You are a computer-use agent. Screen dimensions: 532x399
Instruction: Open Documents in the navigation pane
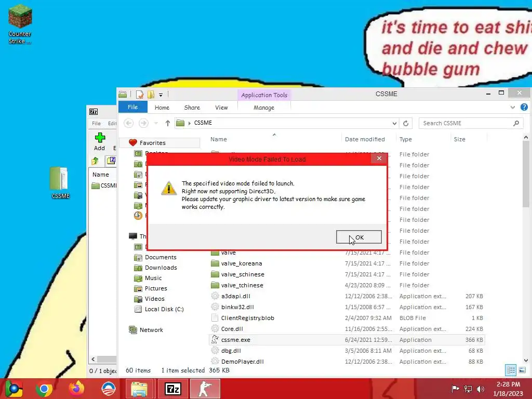[x=161, y=257]
